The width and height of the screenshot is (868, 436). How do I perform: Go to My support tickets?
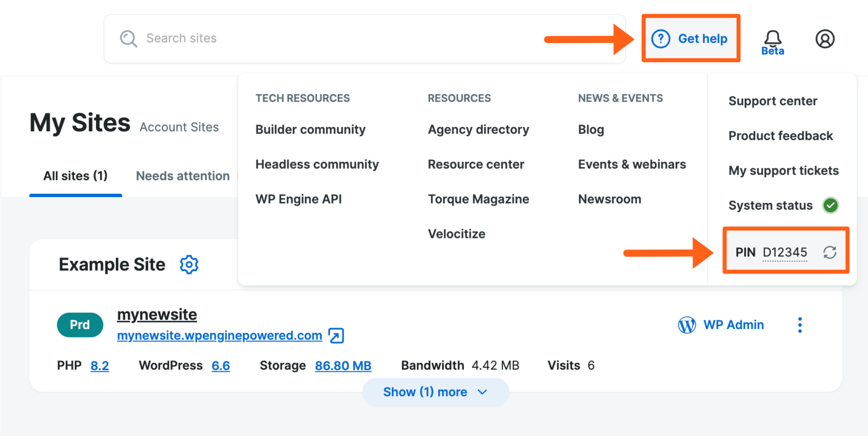click(x=783, y=171)
